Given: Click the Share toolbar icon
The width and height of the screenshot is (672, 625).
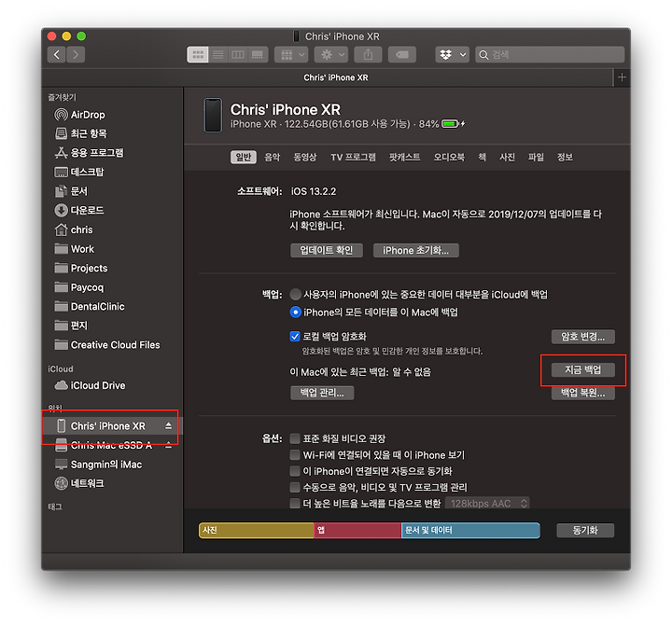Looking at the screenshot, I should tap(368, 54).
